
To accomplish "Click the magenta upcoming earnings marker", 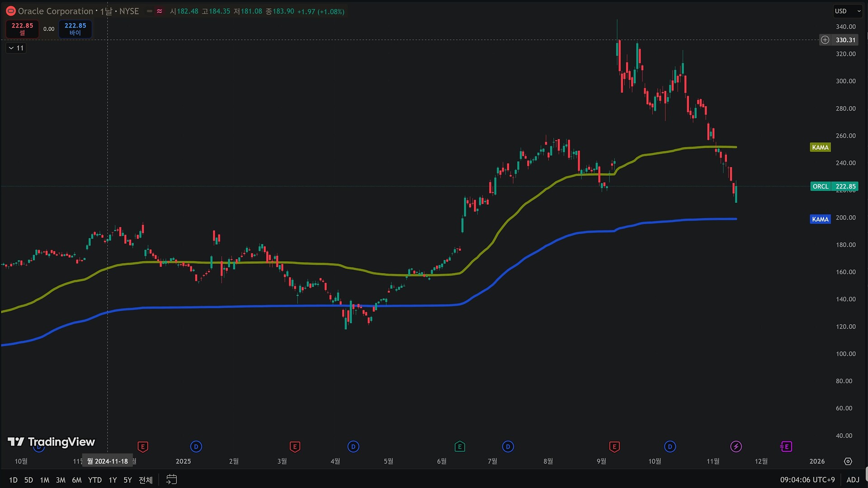I will pyautogui.click(x=786, y=447).
